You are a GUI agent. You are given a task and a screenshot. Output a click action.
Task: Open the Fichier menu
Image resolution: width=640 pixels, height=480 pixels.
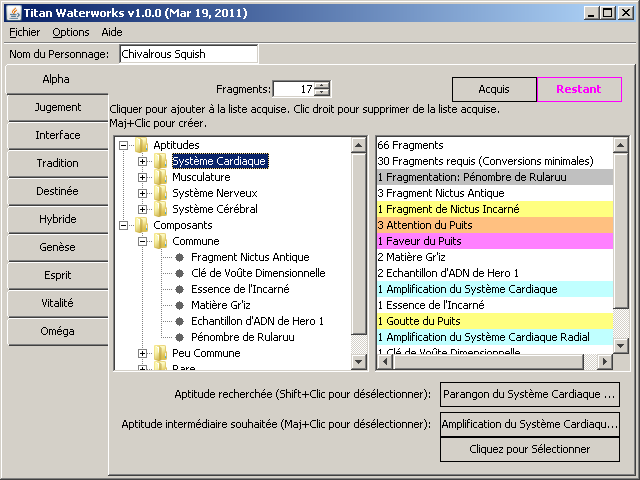click(x=24, y=32)
